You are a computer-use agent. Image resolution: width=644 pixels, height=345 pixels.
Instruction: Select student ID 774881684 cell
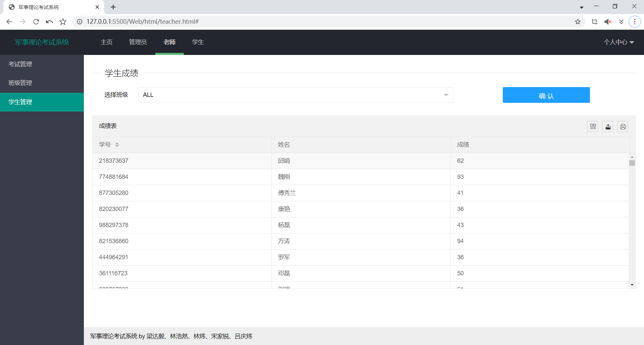[x=182, y=177]
